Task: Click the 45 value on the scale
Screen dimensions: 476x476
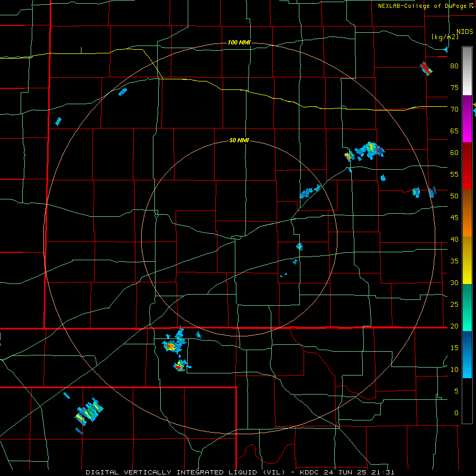Action: point(454,218)
